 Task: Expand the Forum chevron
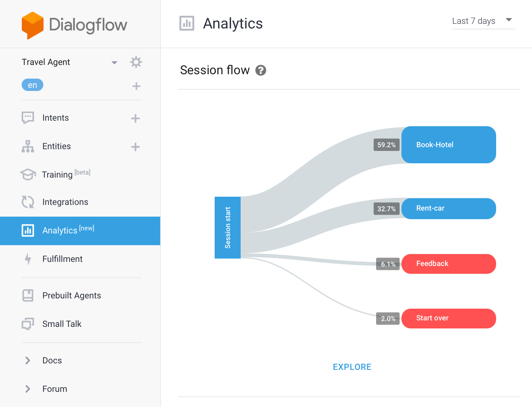(28, 389)
